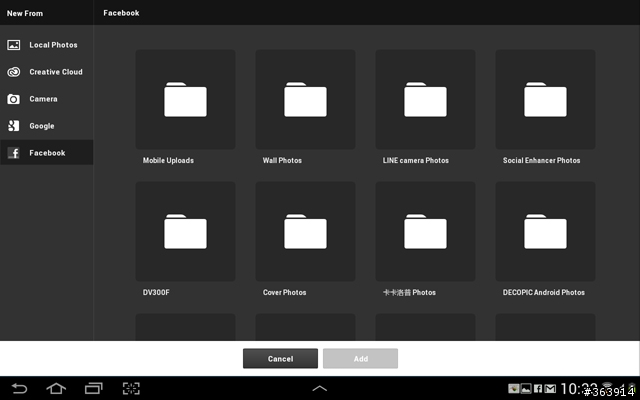
Task: Click the Social Enhancer Photos caption text
Action: [541, 160]
